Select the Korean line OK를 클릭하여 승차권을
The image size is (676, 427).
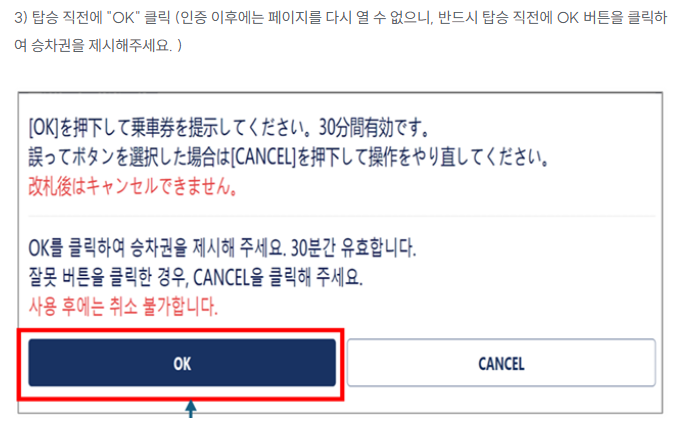(x=222, y=248)
